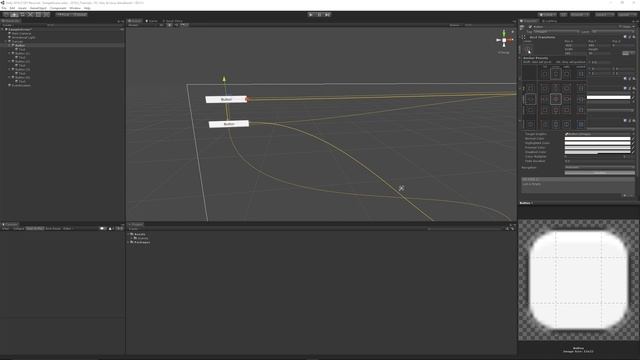Start Play mode with the Play button
Viewport: 640px width, 360px height.
tap(311, 14)
